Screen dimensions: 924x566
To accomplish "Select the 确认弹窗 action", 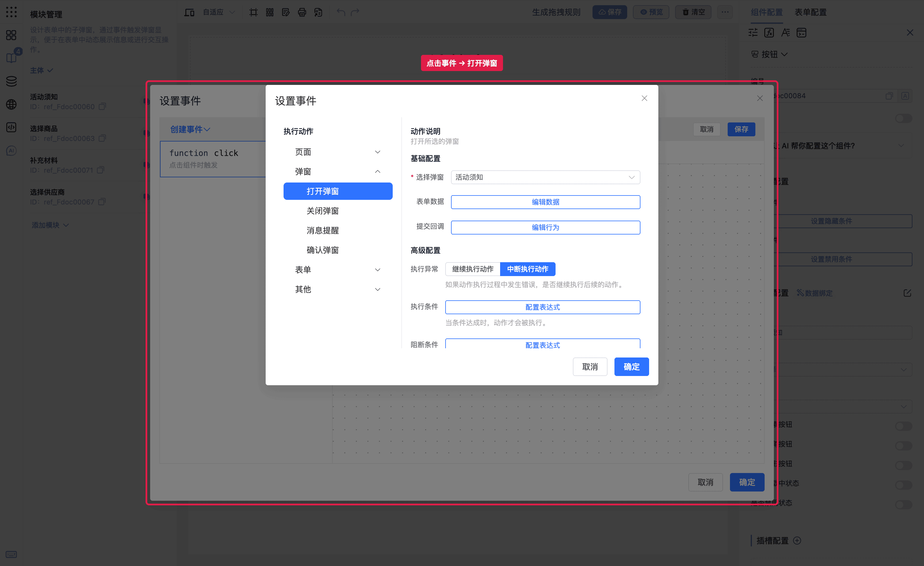I will (338, 250).
